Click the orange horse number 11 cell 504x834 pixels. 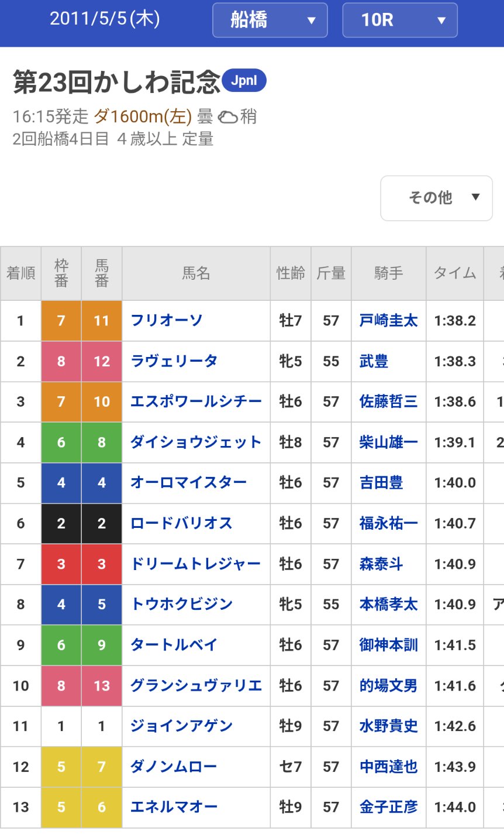[x=102, y=321]
